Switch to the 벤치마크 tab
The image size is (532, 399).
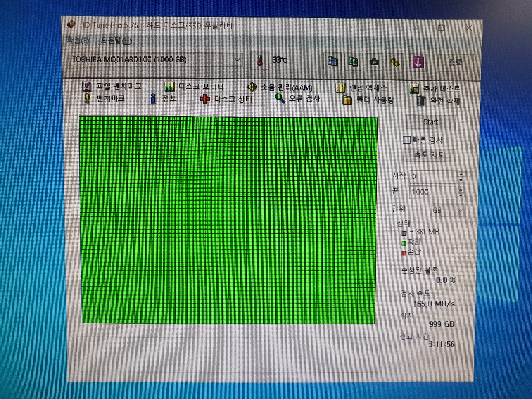tap(105, 98)
